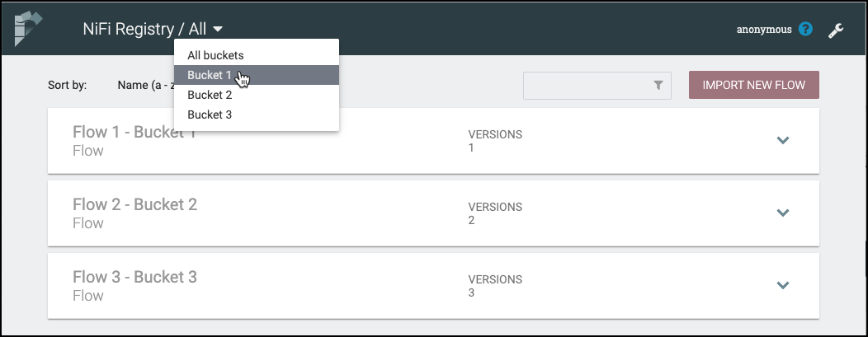Select the Flow 2 - Bucket 2 row title
The image size is (868, 337).
point(134,204)
